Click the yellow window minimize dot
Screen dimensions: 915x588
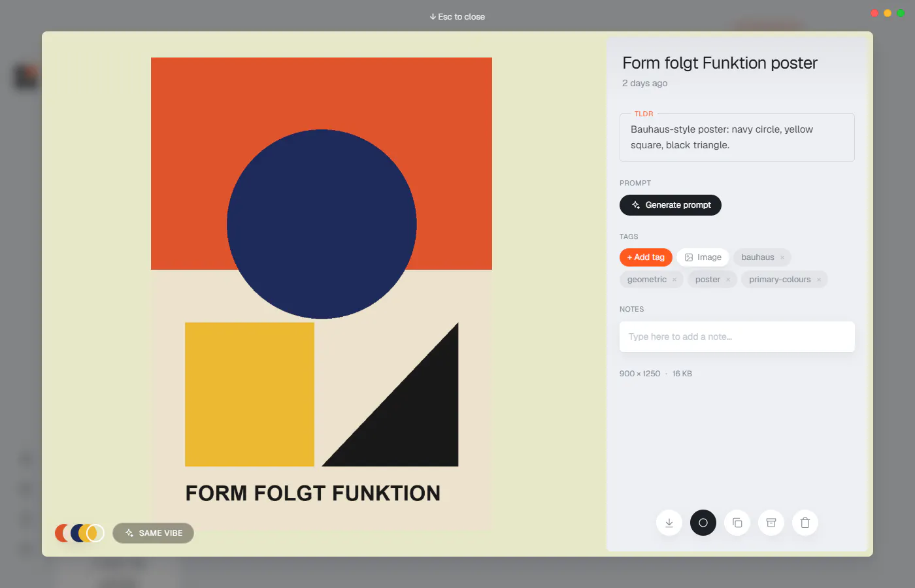point(888,13)
